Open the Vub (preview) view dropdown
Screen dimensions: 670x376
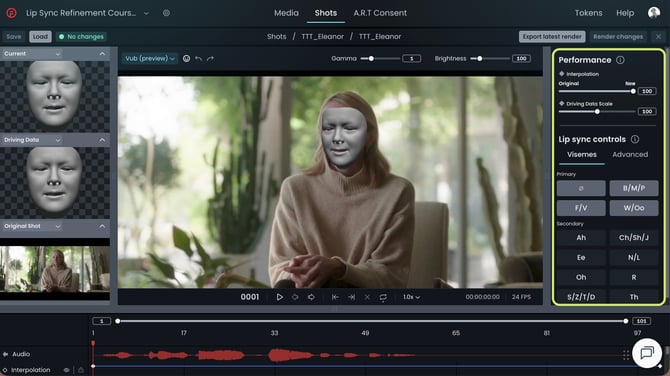click(x=150, y=59)
